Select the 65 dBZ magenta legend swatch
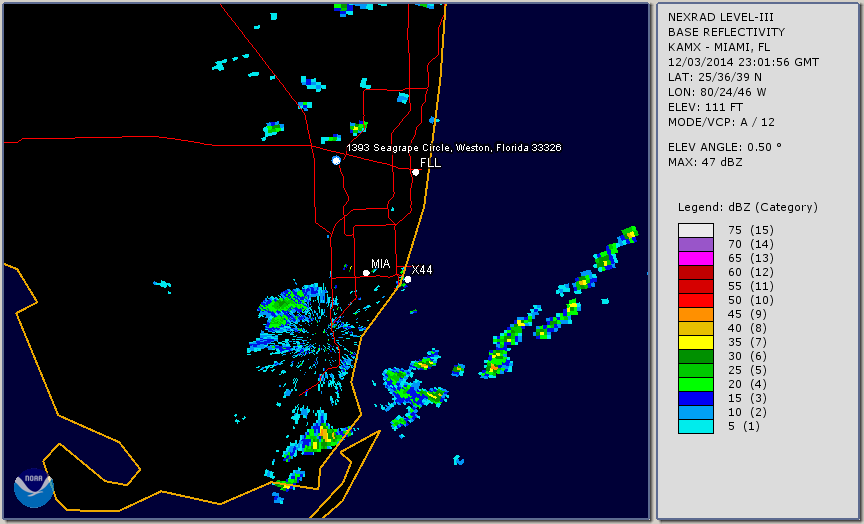864x524 pixels. [696, 258]
